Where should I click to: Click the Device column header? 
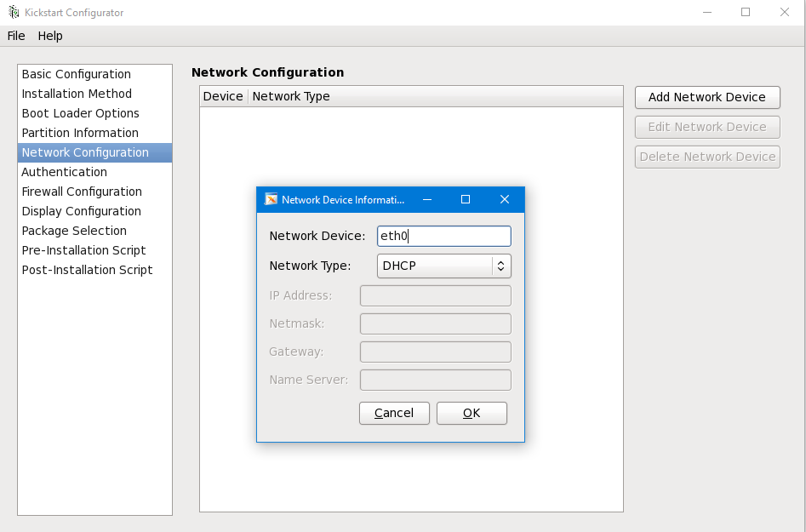point(223,96)
